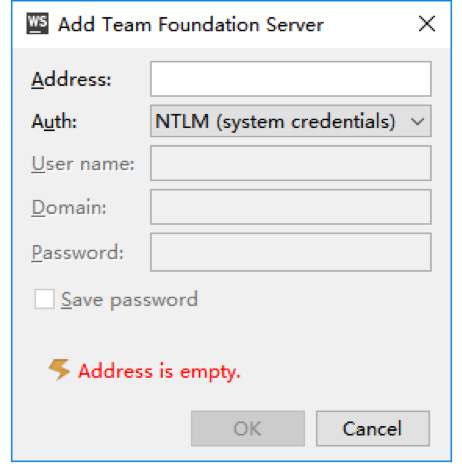
Task: Click the Password text field
Action: (x=291, y=252)
